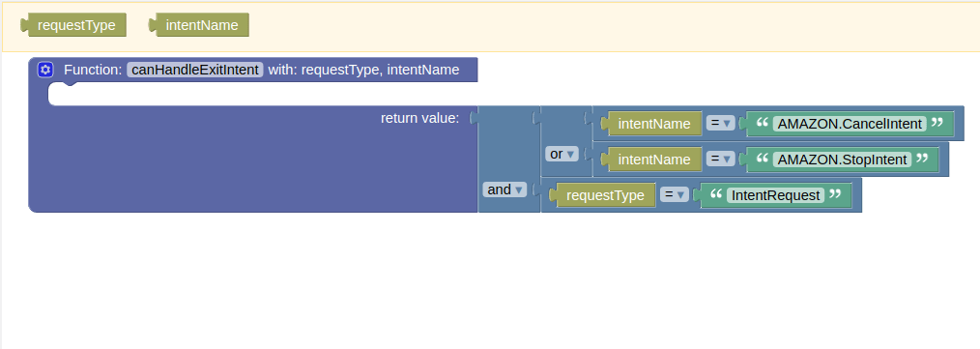Select intentName variable block beside AMAZON.StopIntent
Screen dimensions: 980x349
(651, 160)
